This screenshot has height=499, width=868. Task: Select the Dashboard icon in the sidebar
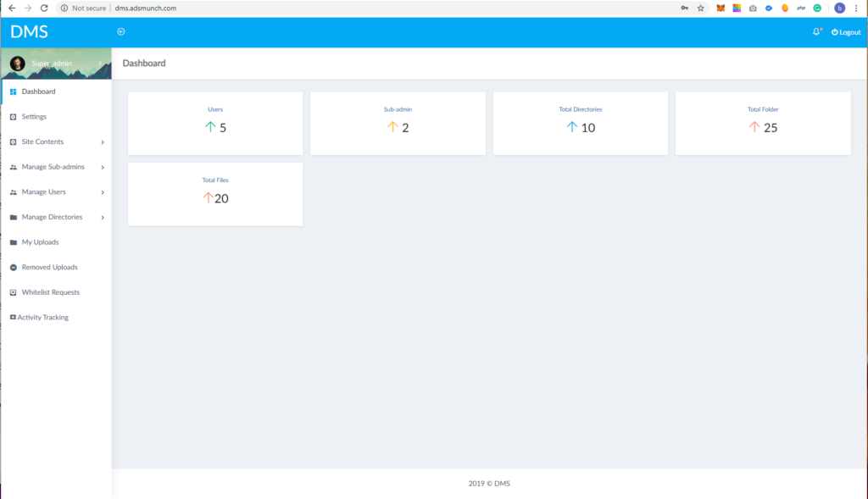pyautogui.click(x=12, y=91)
